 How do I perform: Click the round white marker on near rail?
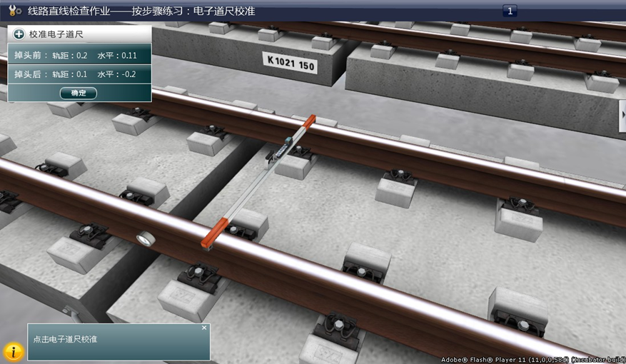tap(146, 239)
